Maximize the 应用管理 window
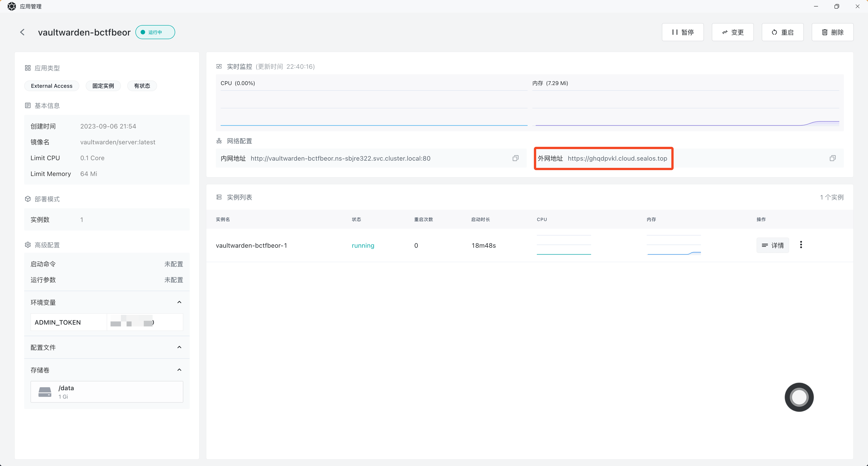The image size is (868, 466). coord(836,6)
